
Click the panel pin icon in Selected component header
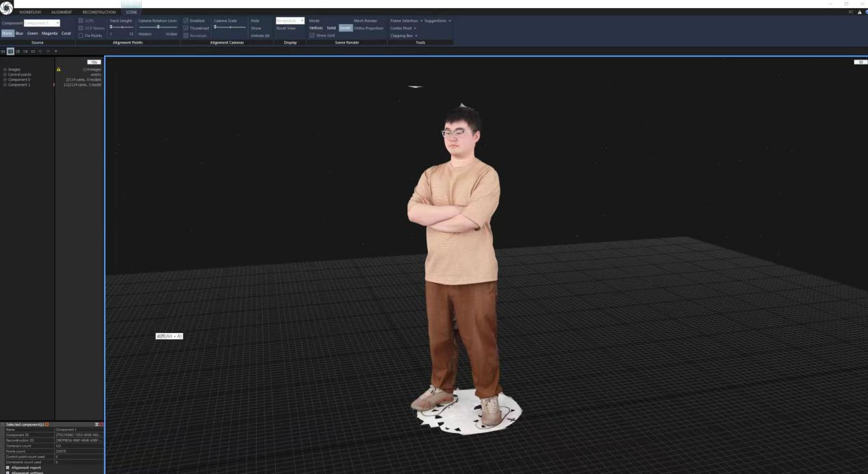[x=97, y=425]
